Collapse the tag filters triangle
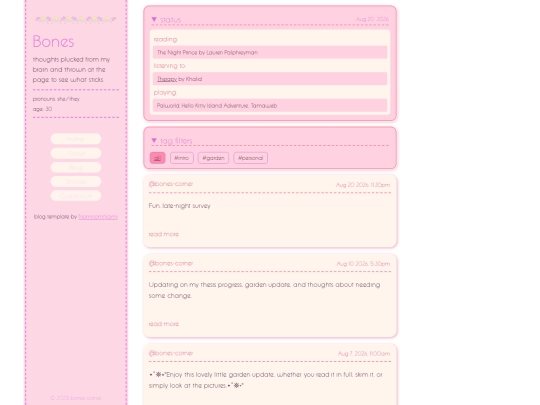This screenshot has width=540, height=405. pyautogui.click(x=154, y=141)
